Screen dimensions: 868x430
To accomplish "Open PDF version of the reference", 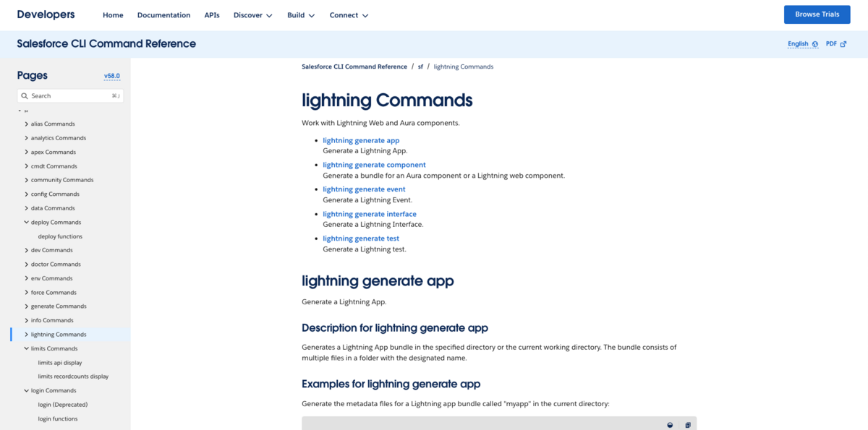I will [x=836, y=44].
